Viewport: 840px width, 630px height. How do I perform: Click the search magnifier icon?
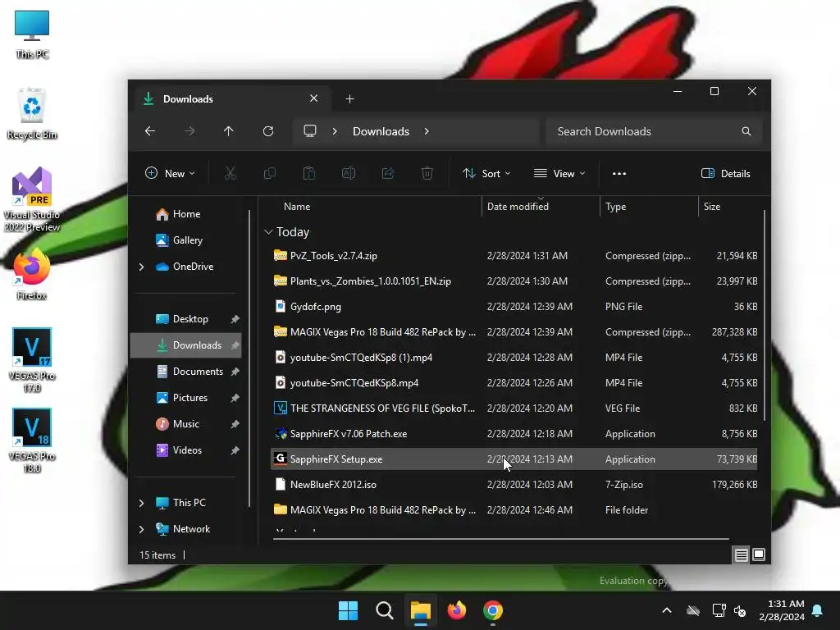746,131
